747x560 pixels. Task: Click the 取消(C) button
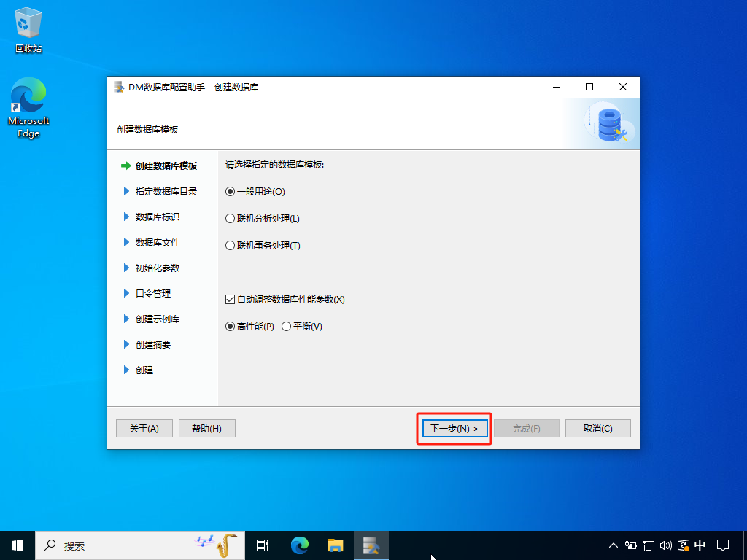[598, 429]
